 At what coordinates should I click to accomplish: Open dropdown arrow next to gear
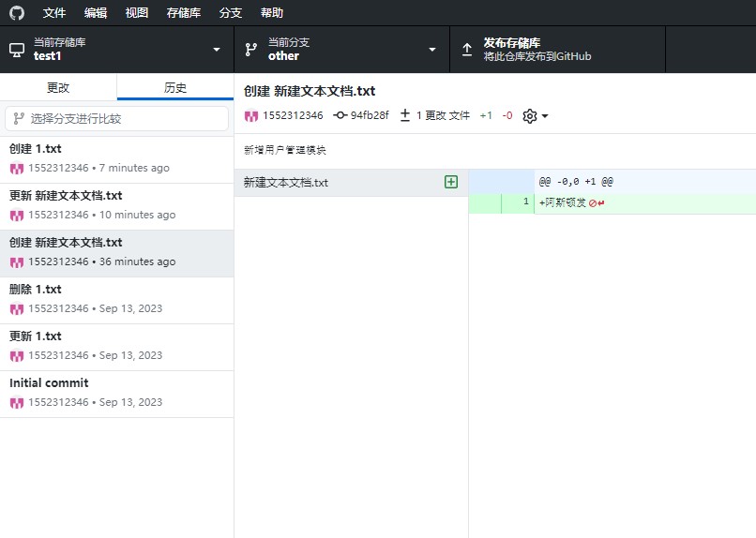click(545, 116)
